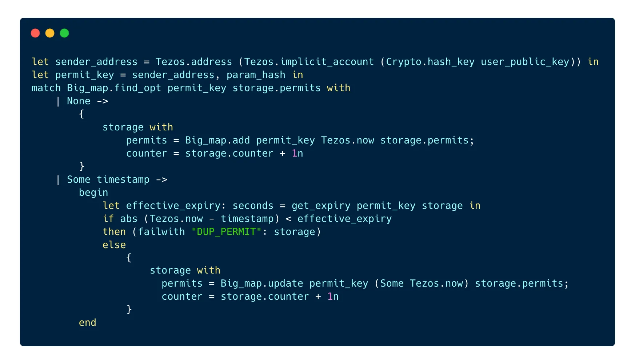
Task: Click the Some timestamp pattern
Action: coord(108,179)
